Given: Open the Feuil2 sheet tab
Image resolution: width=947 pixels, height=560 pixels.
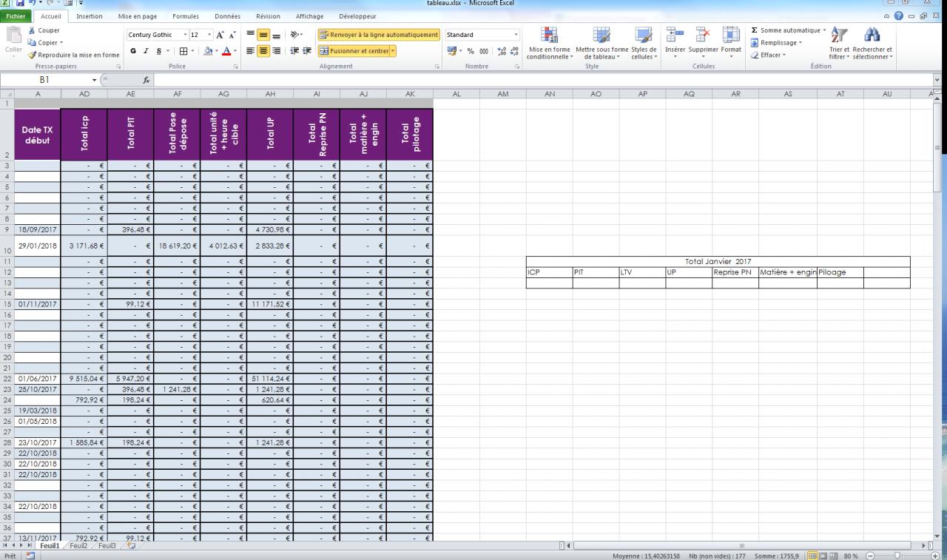Looking at the screenshot, I should (78, 545).
